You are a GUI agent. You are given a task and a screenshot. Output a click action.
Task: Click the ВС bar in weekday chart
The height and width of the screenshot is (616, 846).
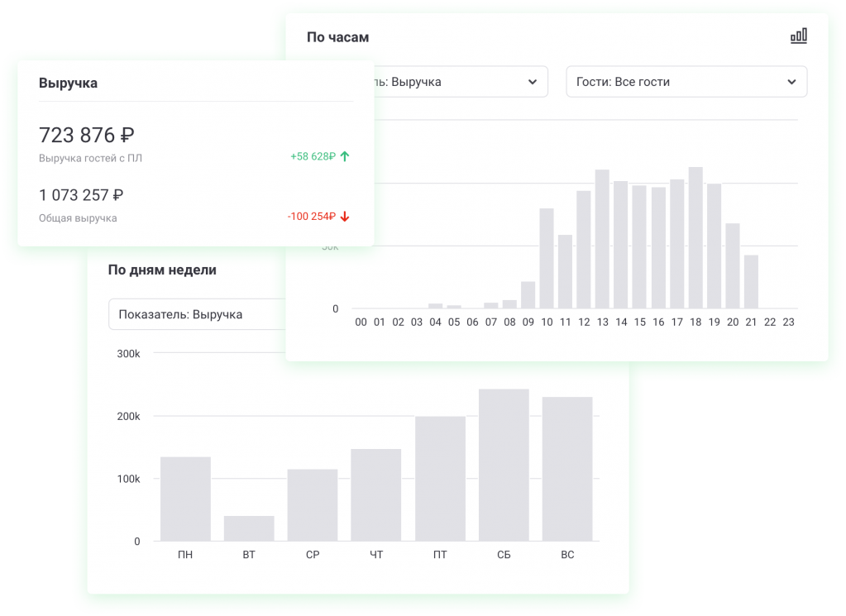point(567,469)
